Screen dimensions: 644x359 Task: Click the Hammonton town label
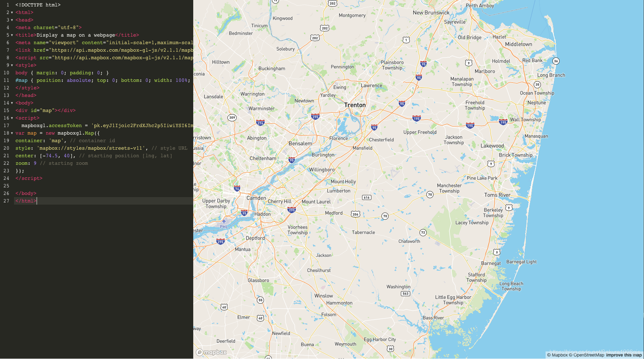click(x=339, y=303)
